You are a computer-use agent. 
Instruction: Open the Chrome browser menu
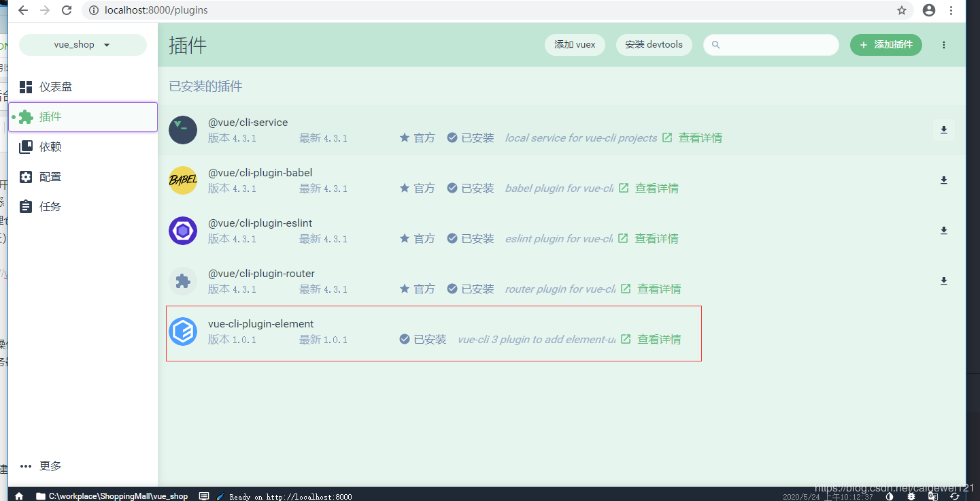click(x=951, y=10)
